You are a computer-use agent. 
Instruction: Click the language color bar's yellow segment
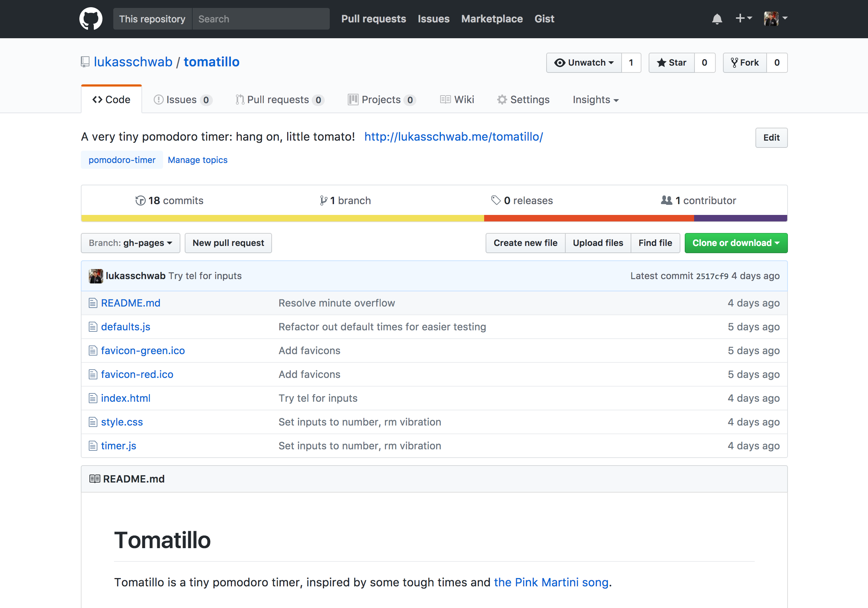tap(282, 218)
